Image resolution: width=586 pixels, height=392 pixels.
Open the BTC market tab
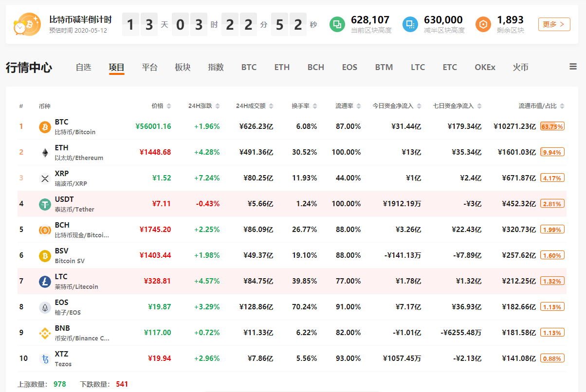click(x=249, y=67)
